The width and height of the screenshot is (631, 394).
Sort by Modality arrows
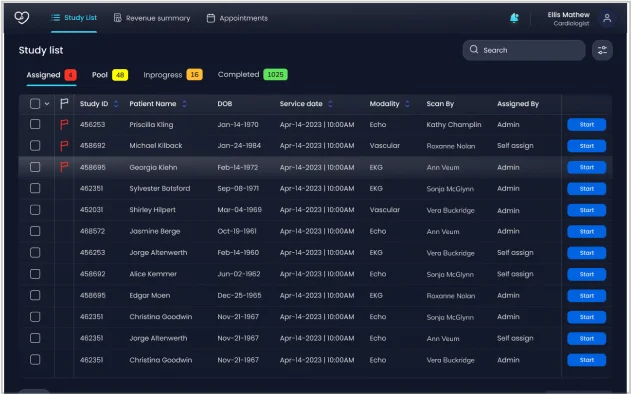[x=407, y=104]
